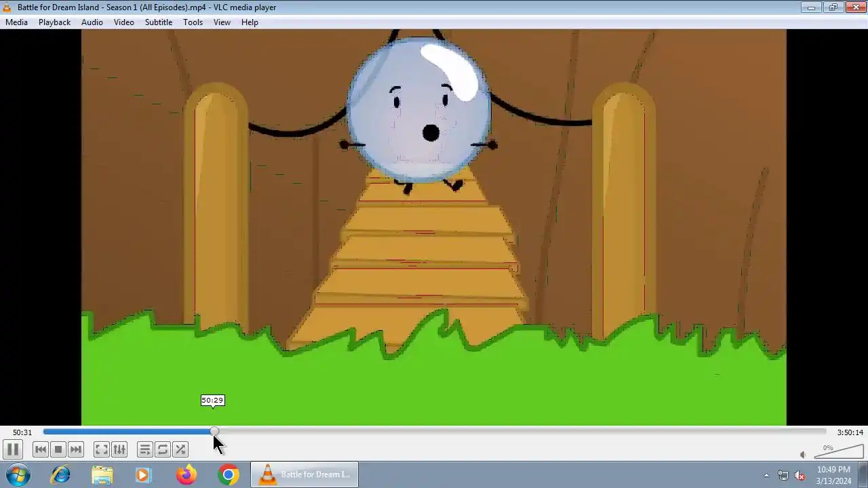
Task: Click elapsed time 50:31 label
Action: click(x=22, y=432)
